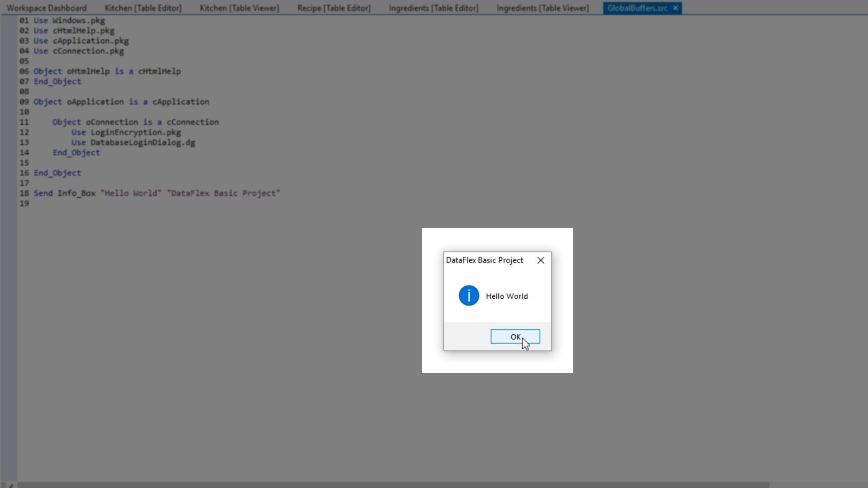
Task: Close the DataFlex Basic Project dialog
Action: [x=541, y=260]
